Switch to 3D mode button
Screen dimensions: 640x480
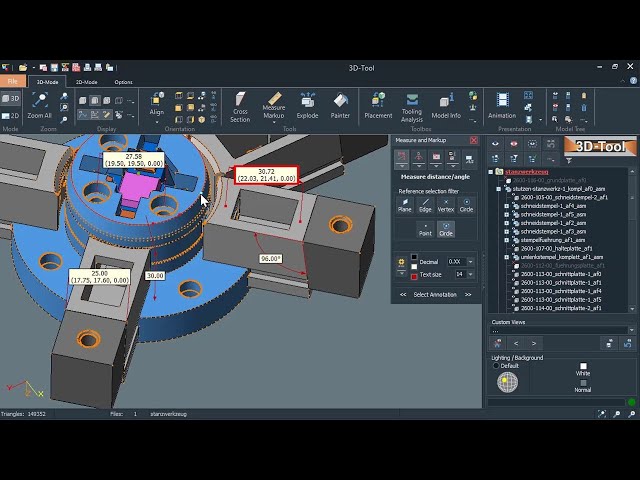11,98
